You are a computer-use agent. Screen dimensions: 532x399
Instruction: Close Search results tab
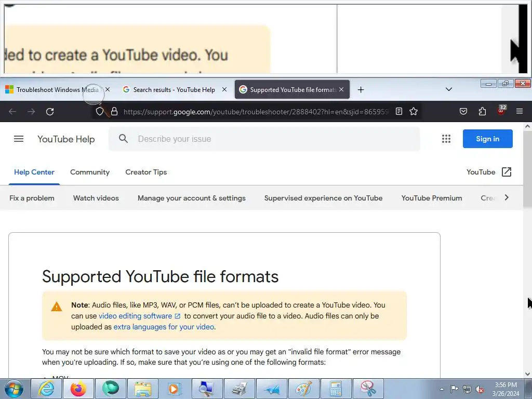click(x=224, y=89)
